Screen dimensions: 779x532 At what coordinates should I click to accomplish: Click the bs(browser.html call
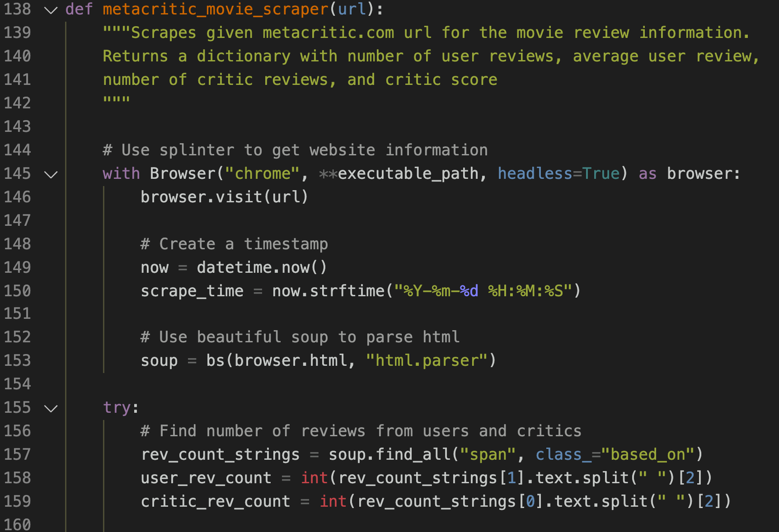point(277,361)
